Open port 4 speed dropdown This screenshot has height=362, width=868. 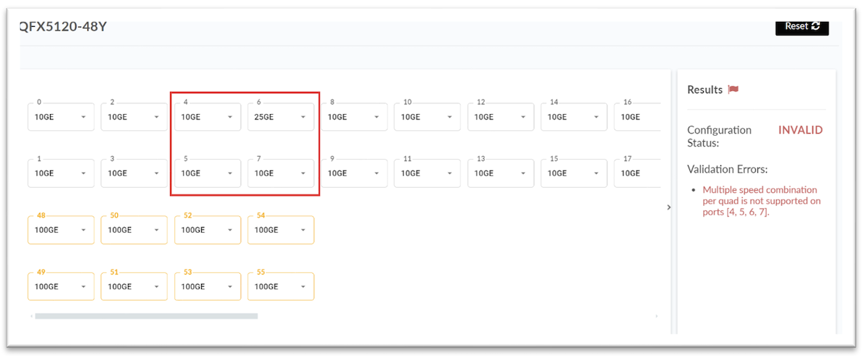[x=208, y=117]
